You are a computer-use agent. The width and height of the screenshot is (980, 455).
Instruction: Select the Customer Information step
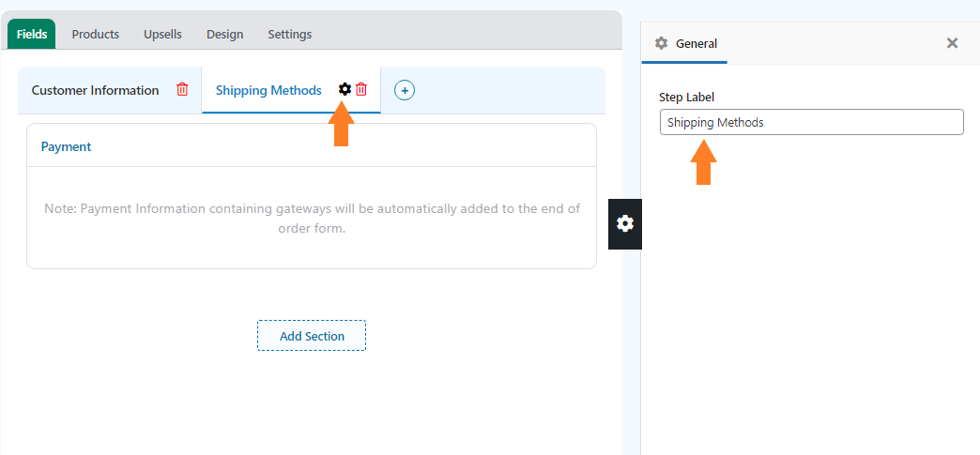coord(95,90)
